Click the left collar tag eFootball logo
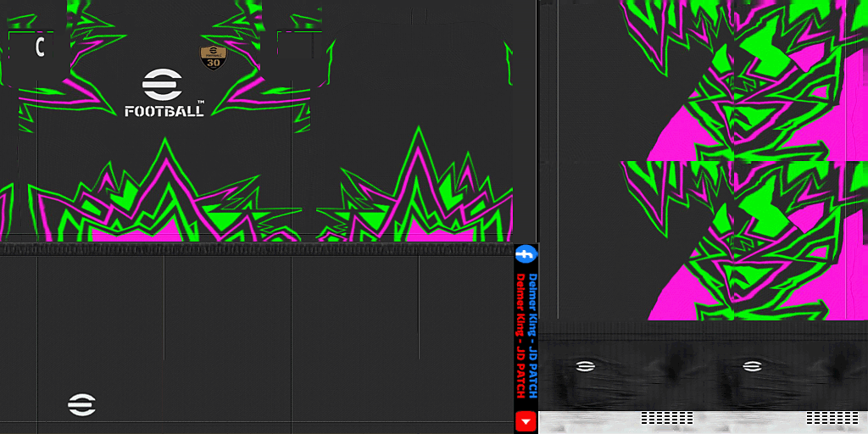The height and width of the screenshot is (434, 868). point(585,366)
